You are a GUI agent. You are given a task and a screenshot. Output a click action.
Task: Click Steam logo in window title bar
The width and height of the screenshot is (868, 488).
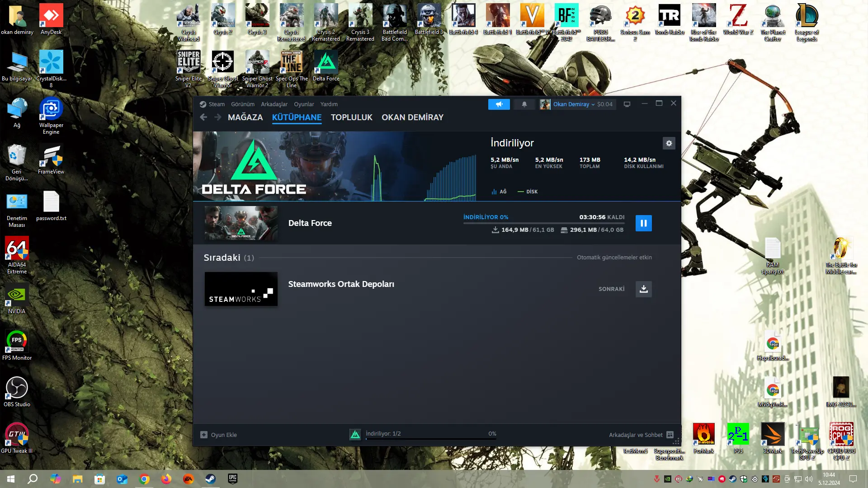[x=203, y=104]
